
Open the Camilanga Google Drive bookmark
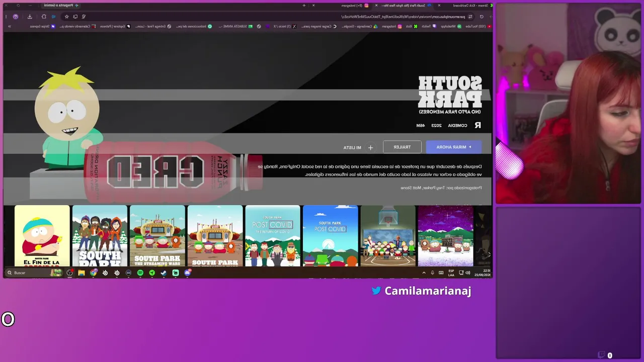359,26
